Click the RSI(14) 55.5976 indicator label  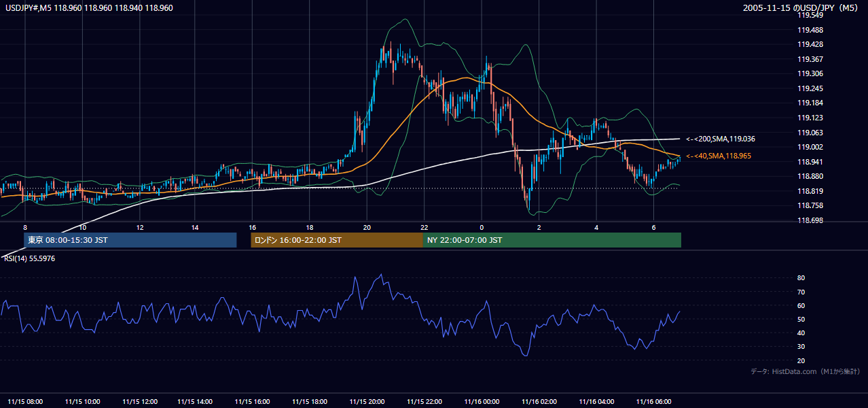tap(30, 258)
